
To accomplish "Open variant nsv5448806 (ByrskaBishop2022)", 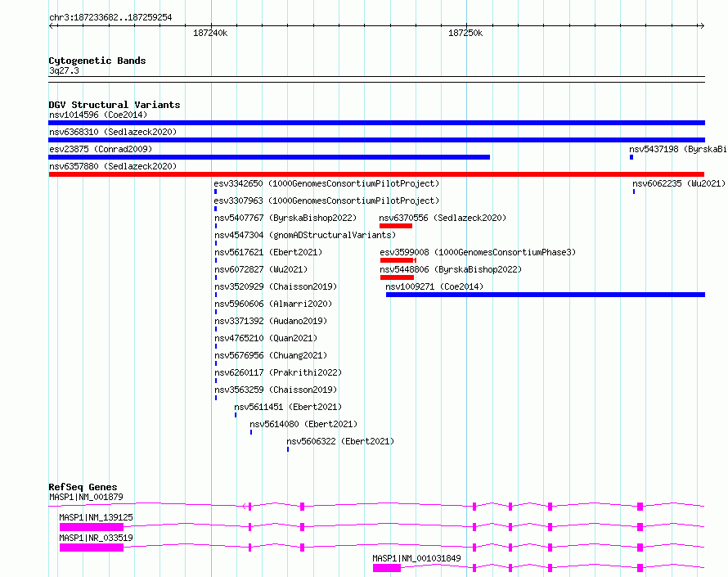I will 451,269.
